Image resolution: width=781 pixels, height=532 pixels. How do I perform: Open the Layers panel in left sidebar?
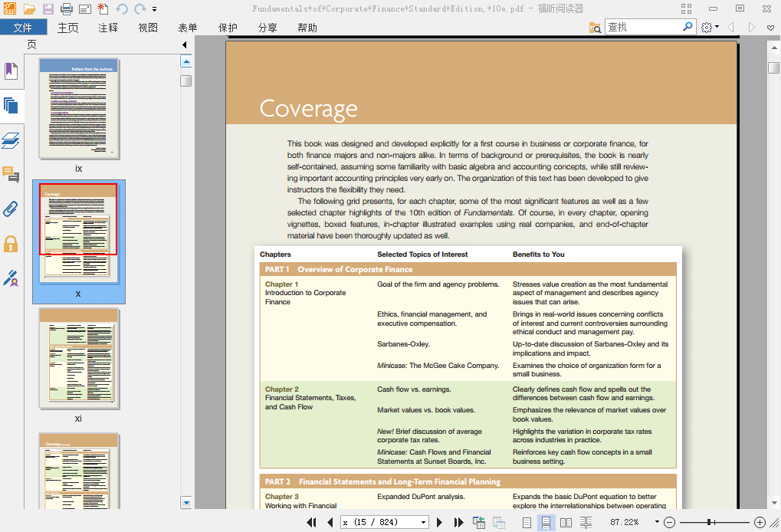[x=11, y=140]
